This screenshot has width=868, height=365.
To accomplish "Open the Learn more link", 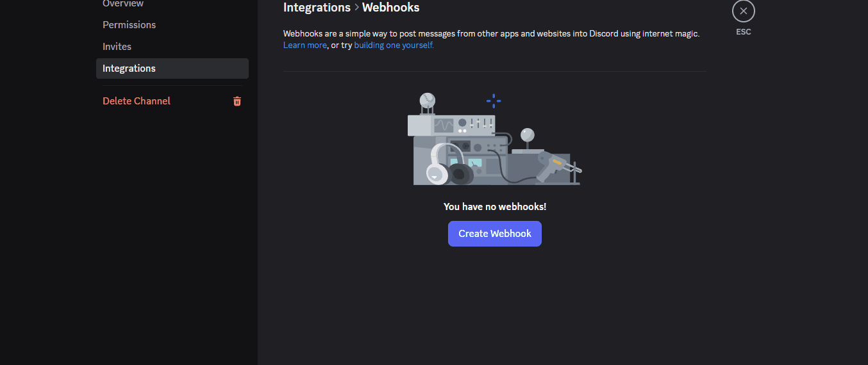I will coord(305,45).
